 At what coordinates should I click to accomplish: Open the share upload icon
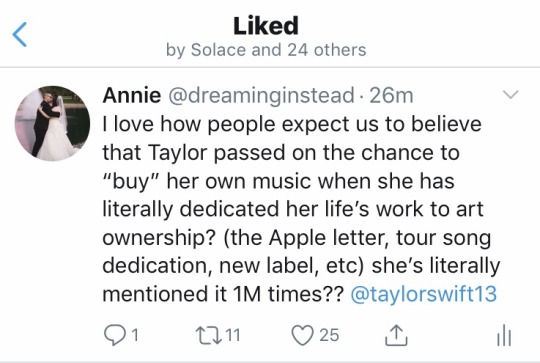pos(396,335)
